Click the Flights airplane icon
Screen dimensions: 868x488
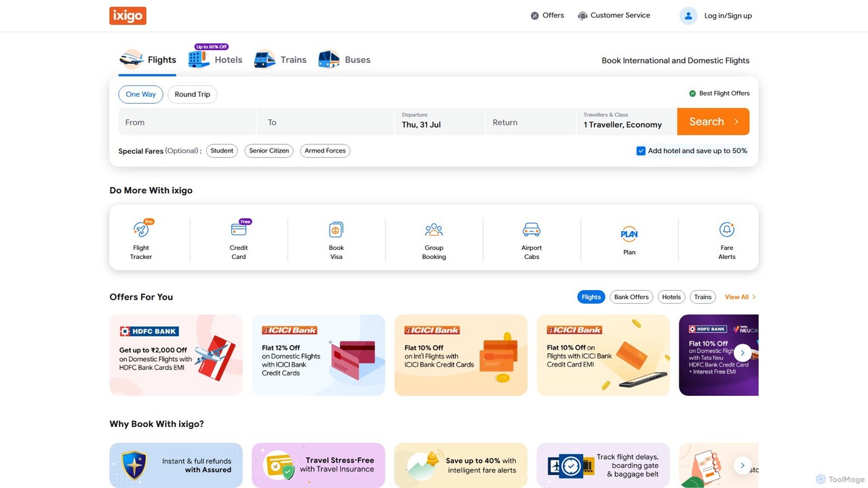(131, 59)
